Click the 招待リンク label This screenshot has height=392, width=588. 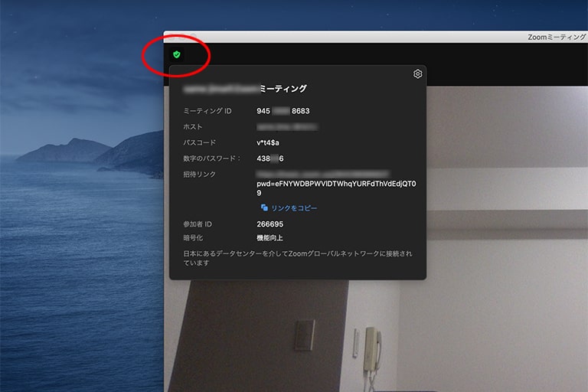click(x=200, y=175)
